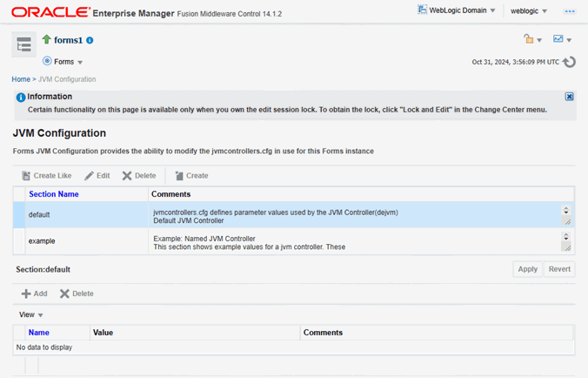The height and width of the screenshot is (378, 588).
Task: Open the Forms dropdown menu
Action: click(68, 62)
